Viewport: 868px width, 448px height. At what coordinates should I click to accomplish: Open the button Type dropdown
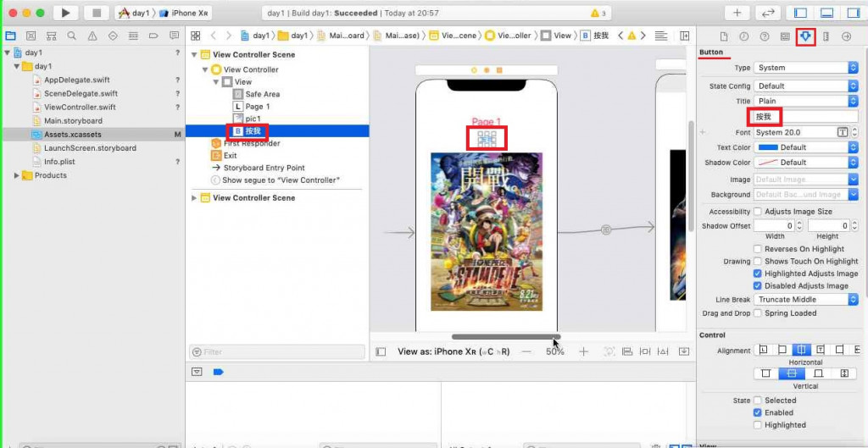(806, 68)
